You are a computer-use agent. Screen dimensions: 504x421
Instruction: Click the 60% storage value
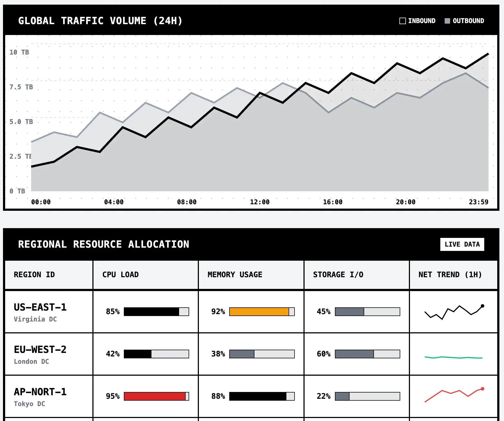[x=324, y=354]
